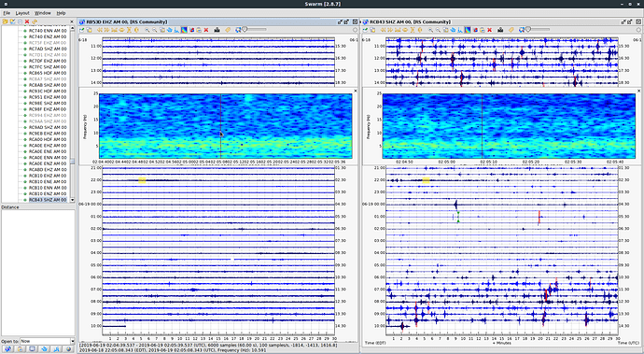Open the Help menu
The height and width of the screenshot is (354, 644).
point(61,13)
